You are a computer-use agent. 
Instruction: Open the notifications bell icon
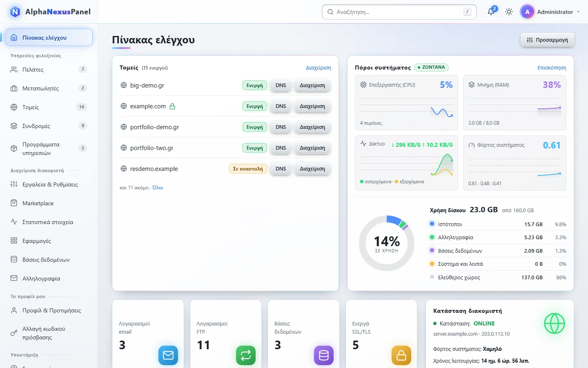pyautogui.click(x=491, y=12)
